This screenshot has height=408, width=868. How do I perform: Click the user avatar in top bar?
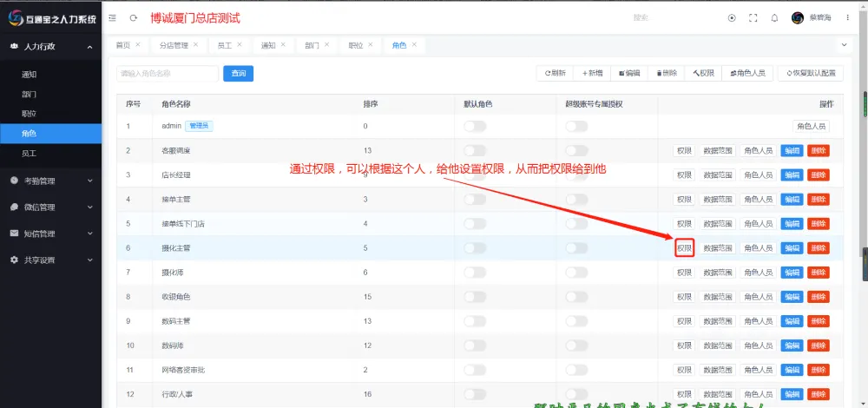(x=798, y=17)
